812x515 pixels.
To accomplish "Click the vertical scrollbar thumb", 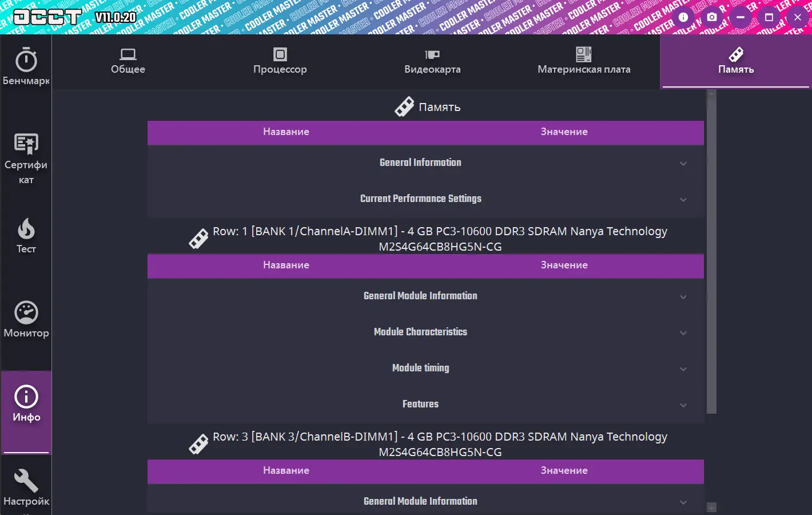I will pyautogui.click(x=711, y=255).
